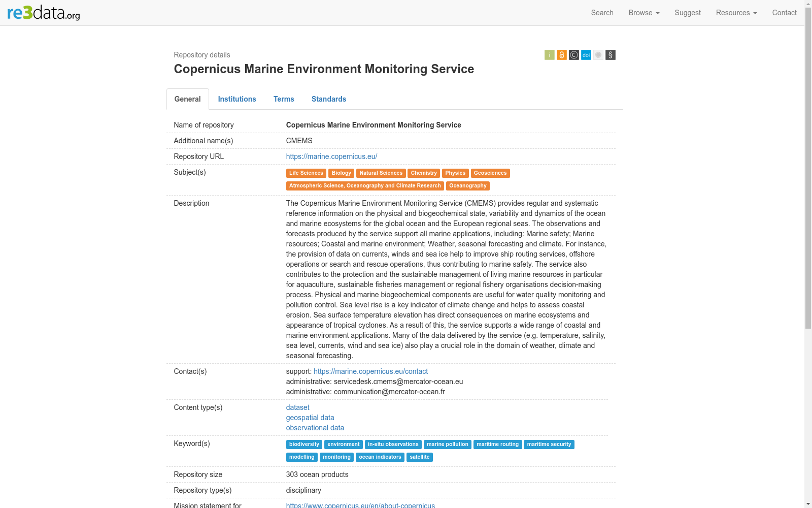
Task: Select the ocean indicators keyword tag
Action: [x=380, y=457]
